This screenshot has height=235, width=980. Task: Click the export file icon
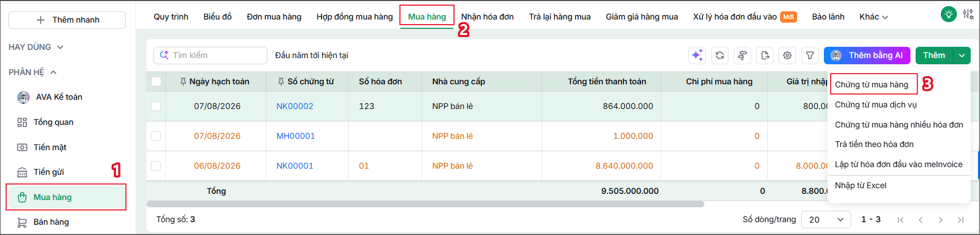tap(765, 55)
